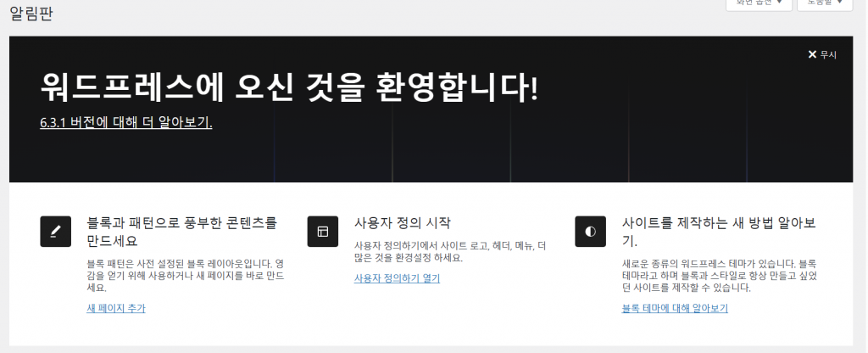The image size is (868, 353).
Task: Dismiss the welcome panel with ✕ 무시
Action: point(822,54)
